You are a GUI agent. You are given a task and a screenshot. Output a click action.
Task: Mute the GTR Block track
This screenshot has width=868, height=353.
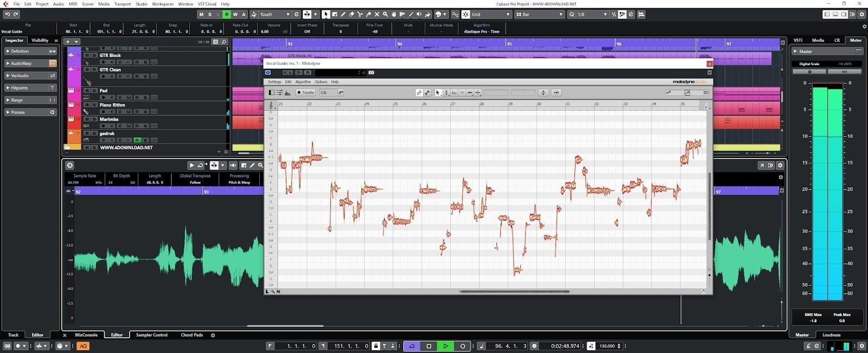pyautogui.click(x=87, y=55)
